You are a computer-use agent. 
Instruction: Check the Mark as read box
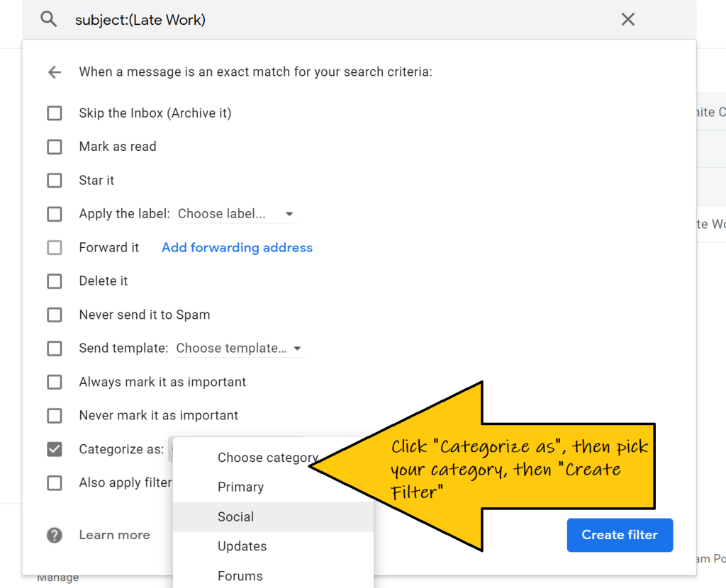point(55,147)
